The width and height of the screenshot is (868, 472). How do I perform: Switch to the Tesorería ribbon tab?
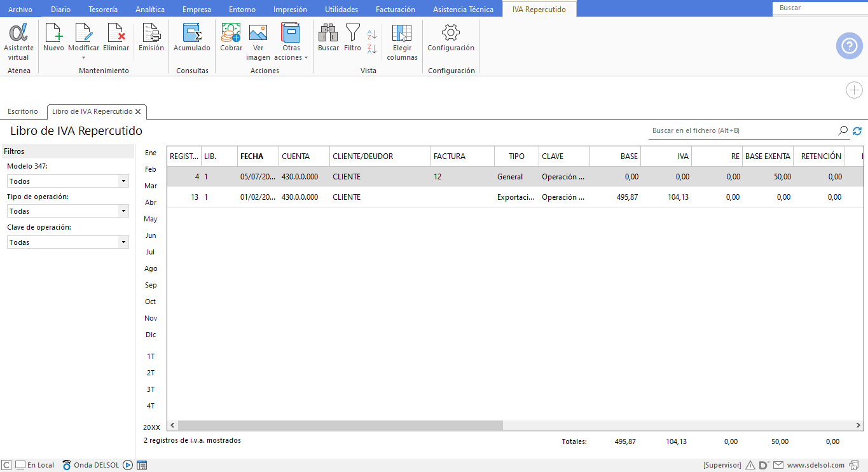102,10
